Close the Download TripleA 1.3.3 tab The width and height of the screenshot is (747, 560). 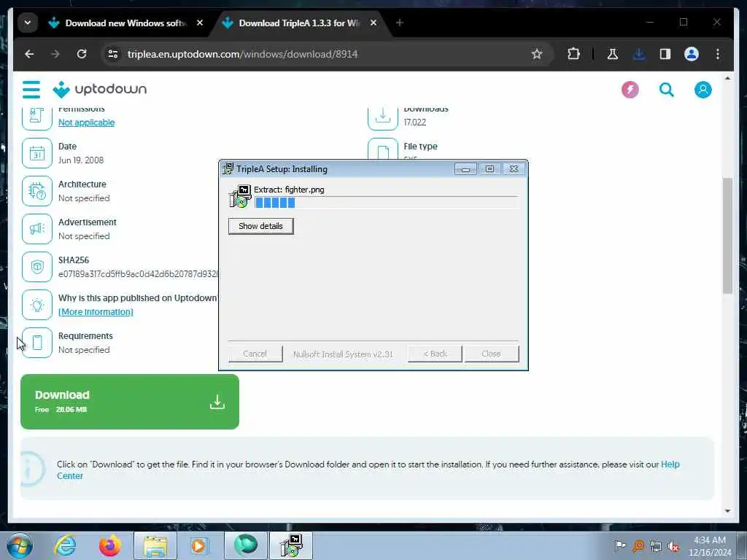(373, 23)
